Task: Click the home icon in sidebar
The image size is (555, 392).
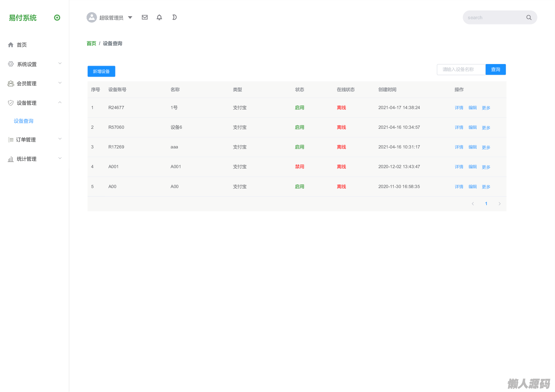Action: pyautogui.click(x=11, y=45)
